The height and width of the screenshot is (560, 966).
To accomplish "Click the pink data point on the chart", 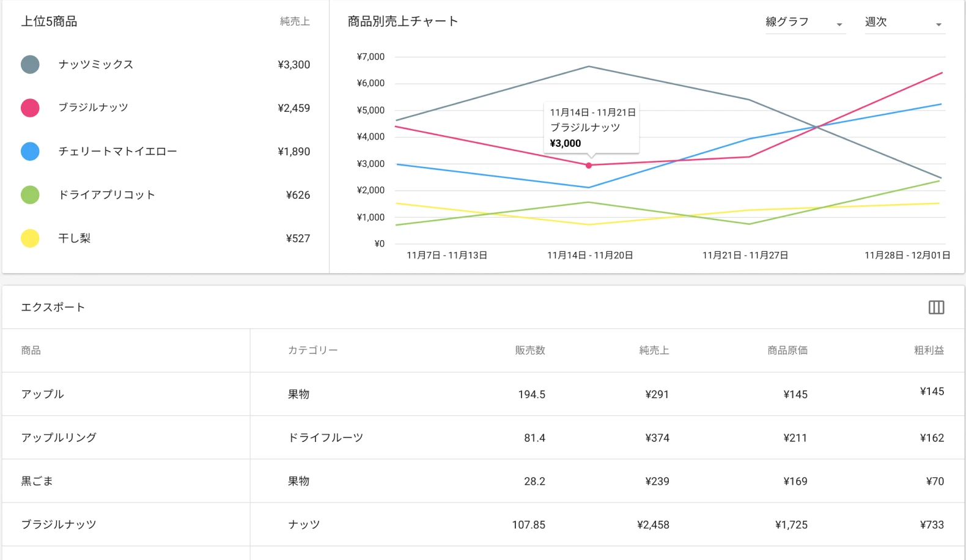I will tap(589, 165).
